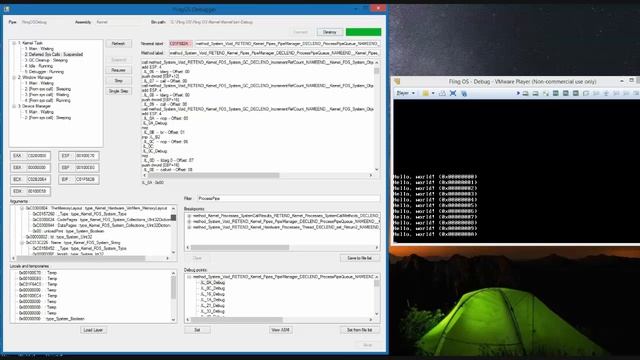Click the FlingOS Debugger title bar icon
The width and height of the screenshot is (640, 360).
(x=7, y=9)
